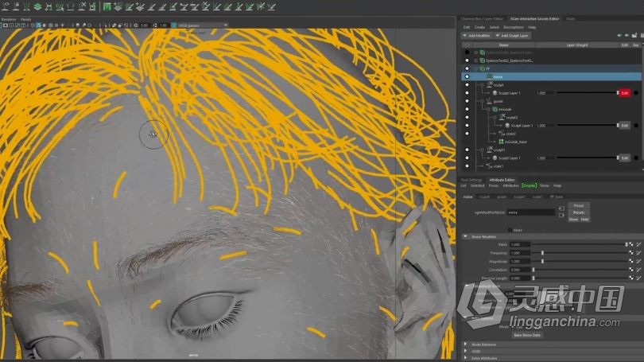Click map checker icon for Mask attribute
Image resolution: width=644 pixels, height=362 pixels.
[x=630, y=244]
